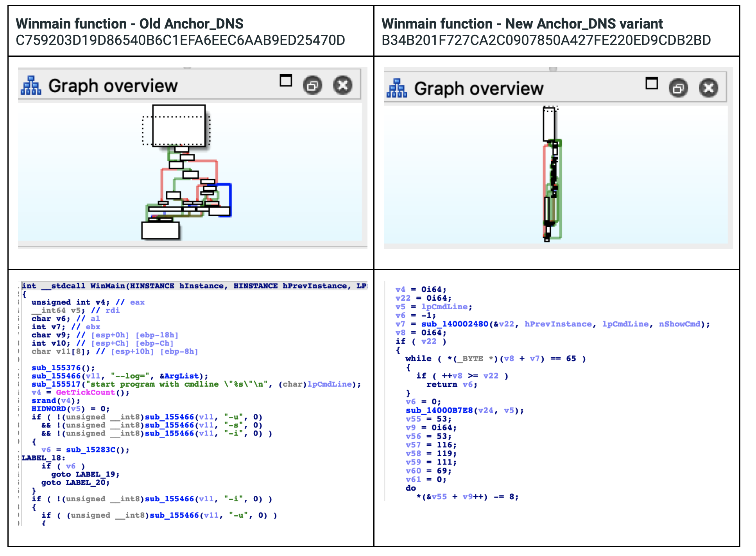Viewport: 756px width, 556px height.
Task: Click the 'return v6' statement
Action: pyautogui.click(x=452, y=385)
